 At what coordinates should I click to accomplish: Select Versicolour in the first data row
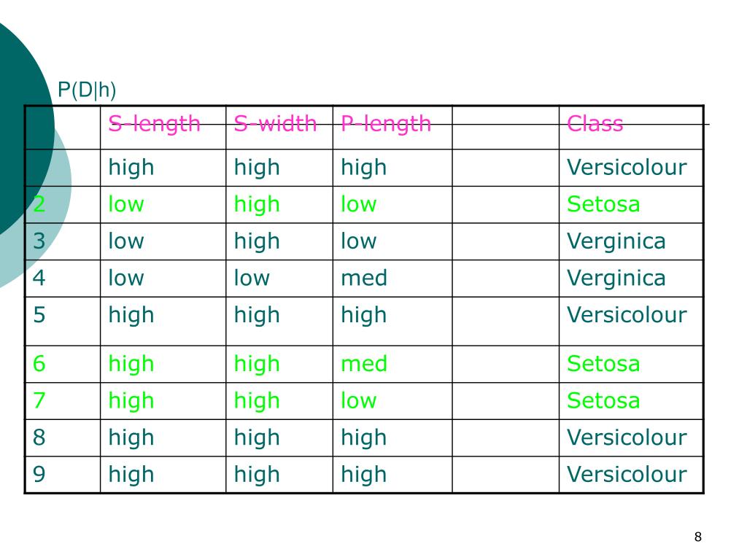(x=627, y=167)
